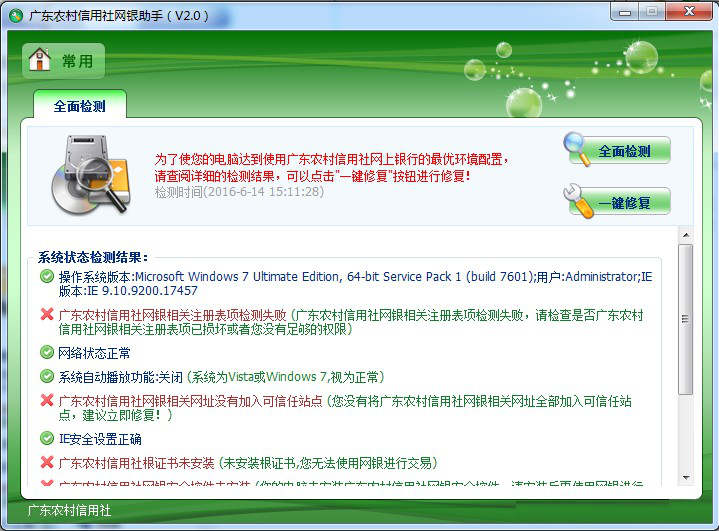Image resolution: width=719 pixels, height=531 pixels.
Task: Click the app icon in the title bar
Action: [x=16, y=17]
